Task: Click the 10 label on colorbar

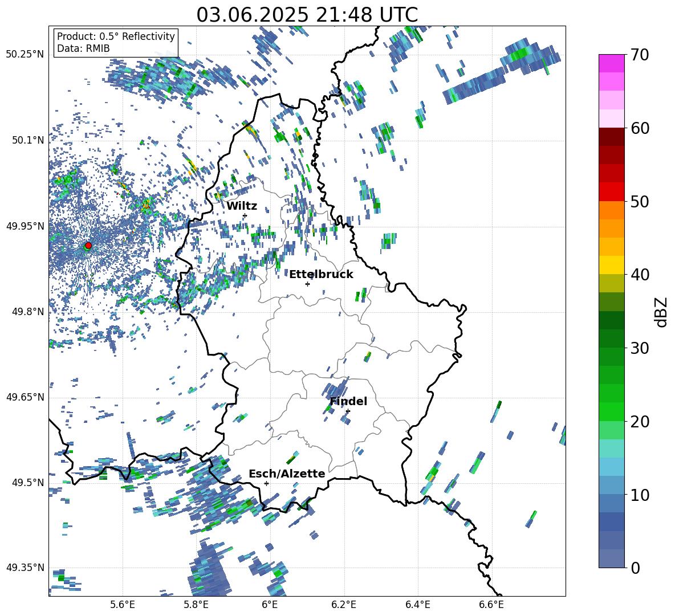Action: [640, 495]
